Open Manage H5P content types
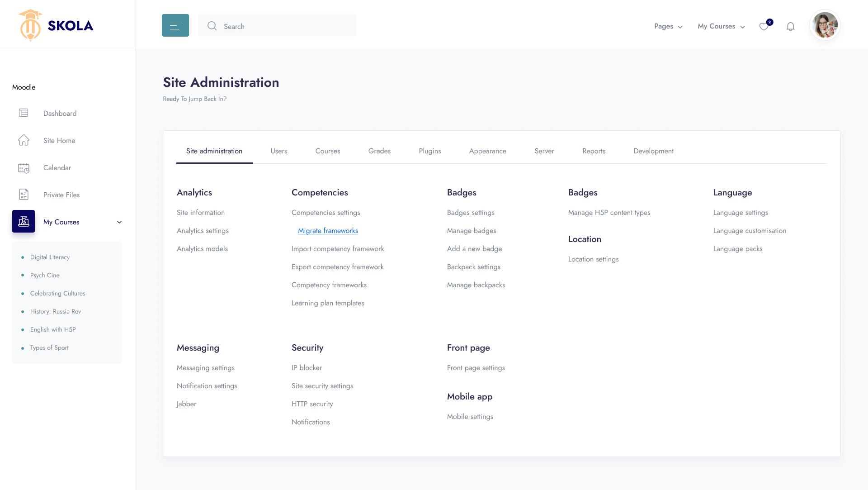 [x=609, y=213]
